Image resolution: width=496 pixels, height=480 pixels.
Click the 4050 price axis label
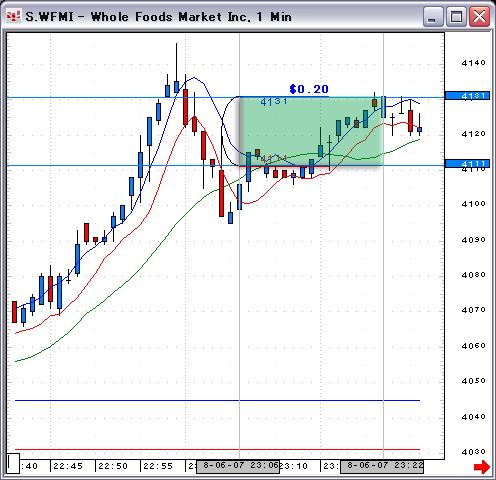473,381
